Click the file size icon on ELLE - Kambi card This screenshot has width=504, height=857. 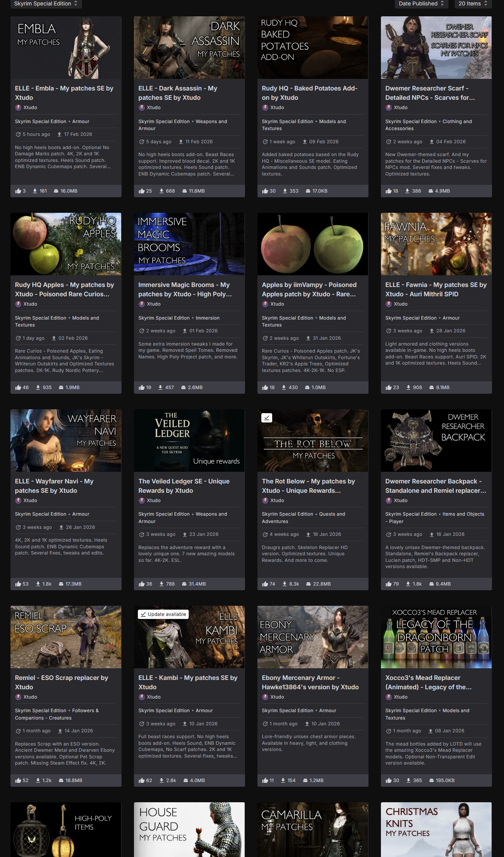pyautogui.click(x=186, y=781)
